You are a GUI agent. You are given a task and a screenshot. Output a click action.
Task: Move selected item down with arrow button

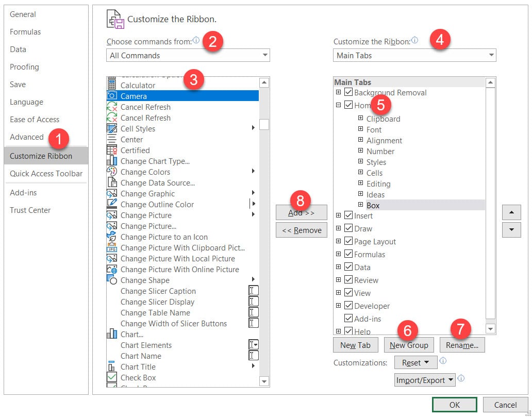click(x=511, y=230)
